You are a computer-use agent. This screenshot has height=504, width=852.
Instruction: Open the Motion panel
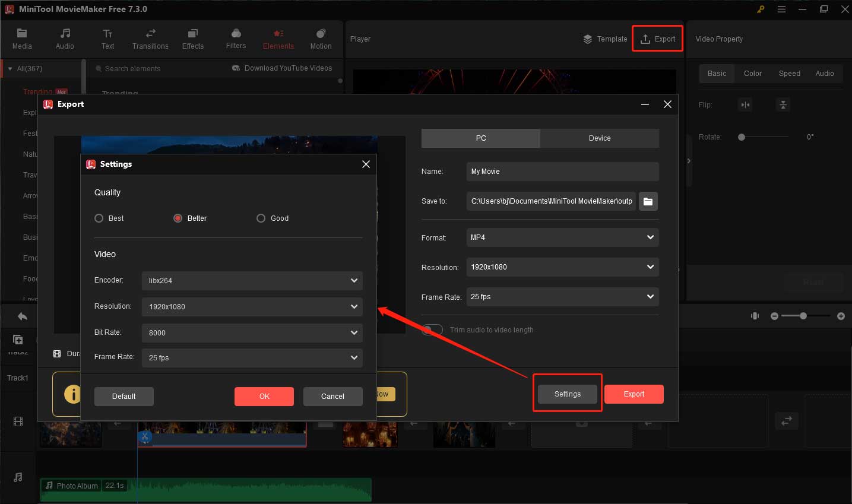point(321,39)
